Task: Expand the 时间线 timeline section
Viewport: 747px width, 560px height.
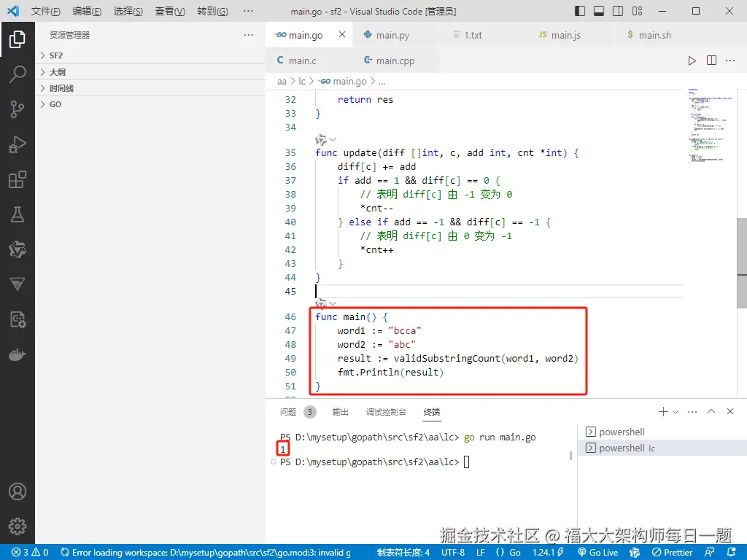Action: click(150, 88)
